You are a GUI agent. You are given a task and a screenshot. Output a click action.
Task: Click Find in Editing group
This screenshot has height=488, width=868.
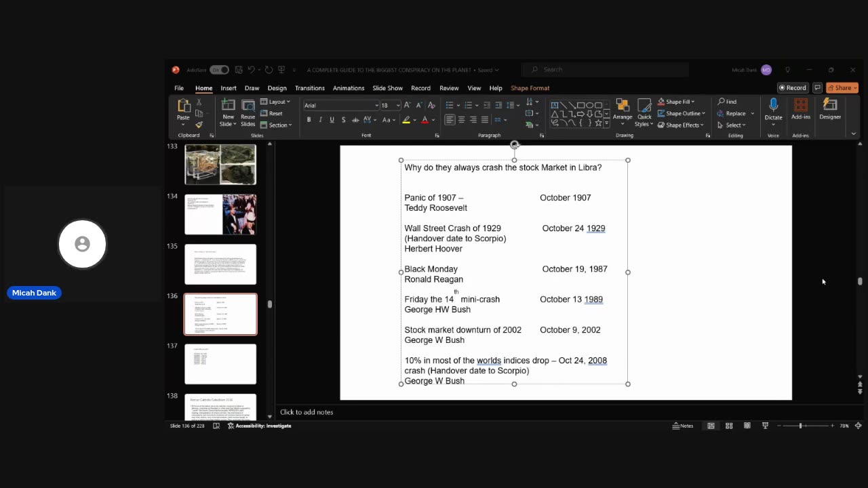727,102
